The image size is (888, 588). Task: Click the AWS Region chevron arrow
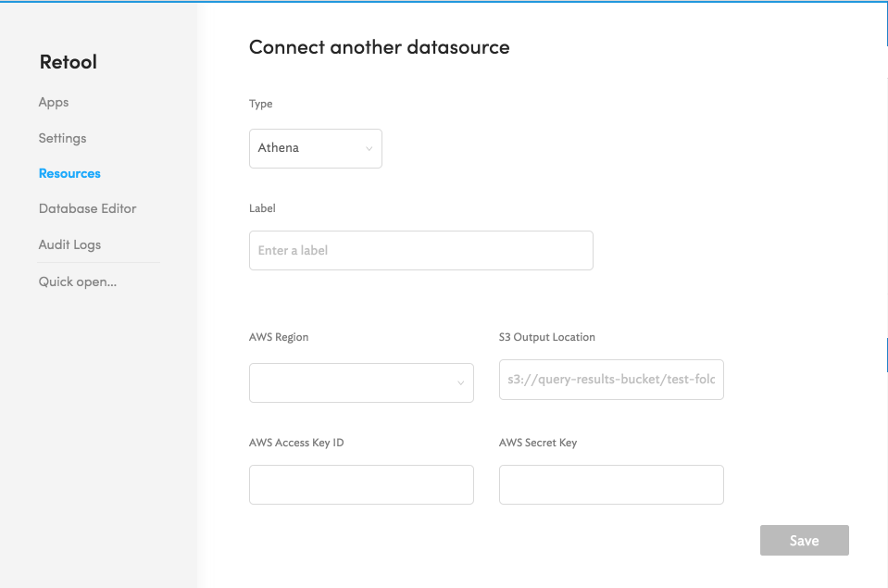click(461, 383)
